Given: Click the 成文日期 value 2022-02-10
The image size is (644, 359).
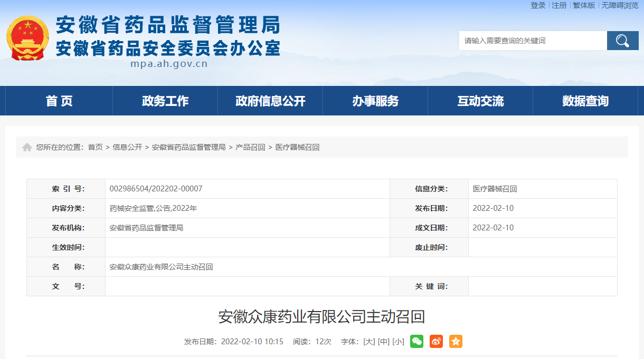Looking at the screenshot, I should (x=493, y=228).
